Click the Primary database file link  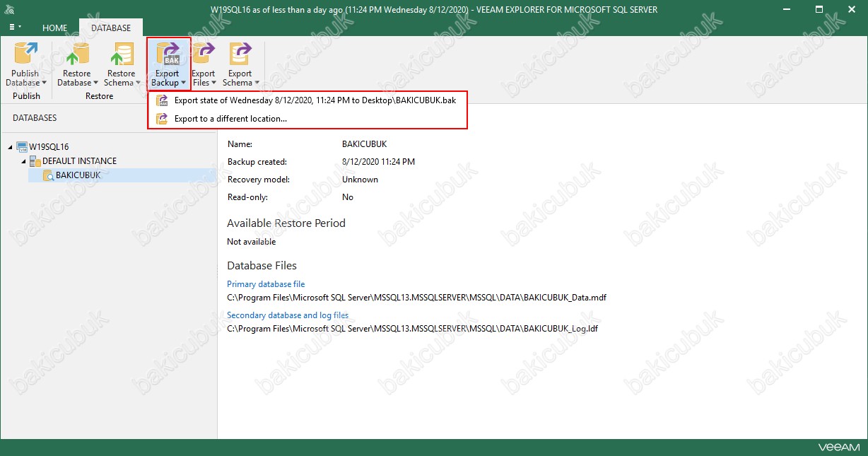click(x=266, y=284)
